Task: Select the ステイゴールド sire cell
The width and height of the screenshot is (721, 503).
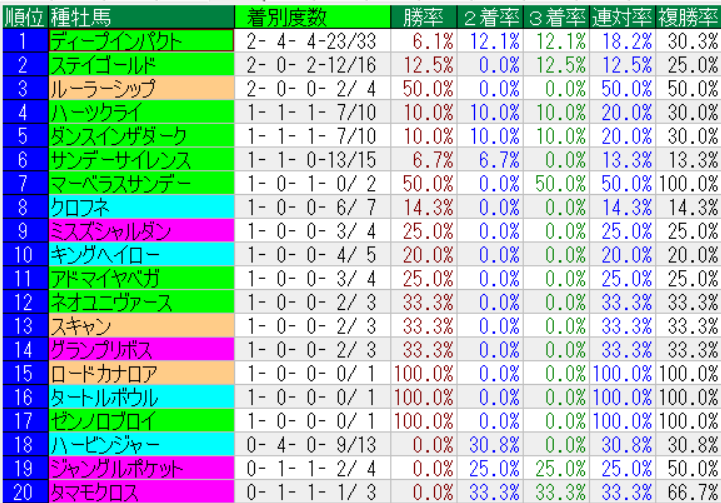Action: pyautogui.click(x=141, y=65)
